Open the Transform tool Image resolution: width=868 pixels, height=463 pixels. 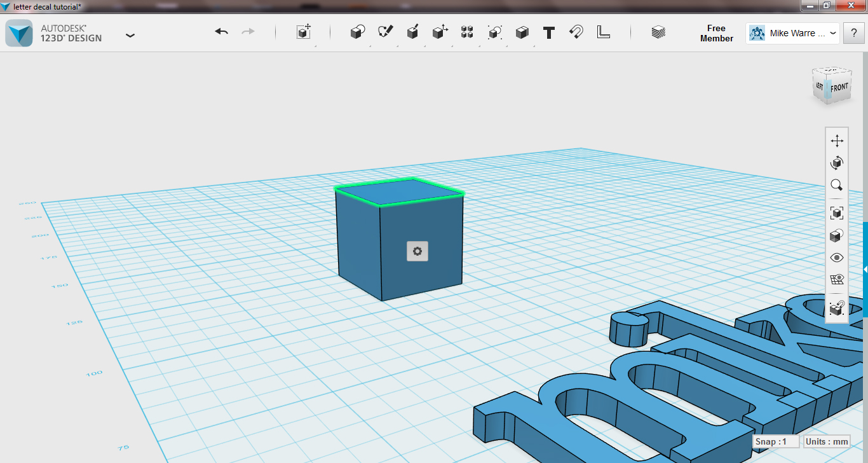pyautogui.click(x=304, y=32)
